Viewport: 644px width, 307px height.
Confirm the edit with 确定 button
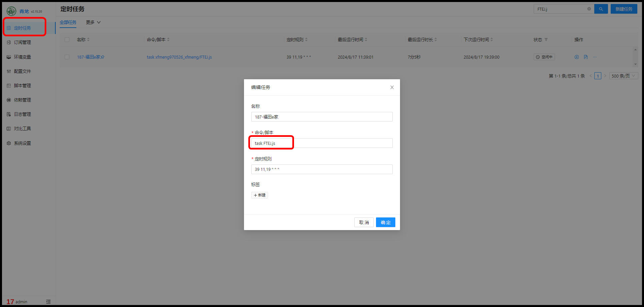click(x=386, y=222)
